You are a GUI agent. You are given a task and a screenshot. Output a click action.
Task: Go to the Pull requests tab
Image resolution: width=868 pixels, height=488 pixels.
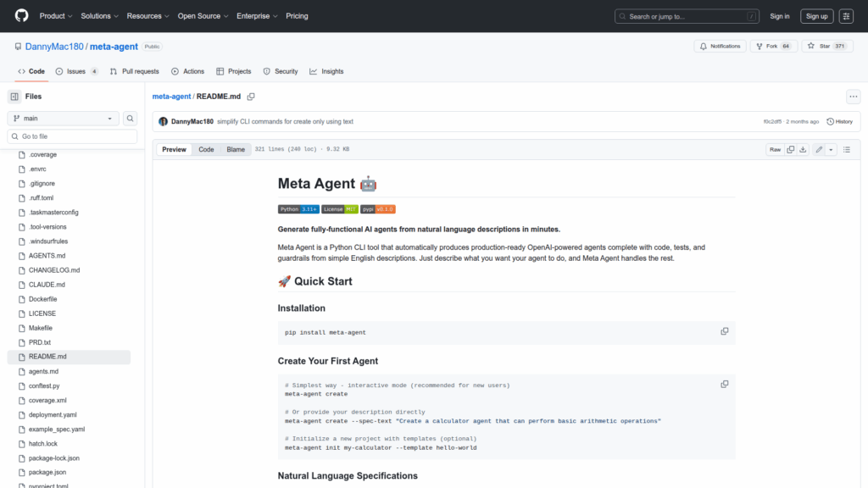(x=134, y=71)
